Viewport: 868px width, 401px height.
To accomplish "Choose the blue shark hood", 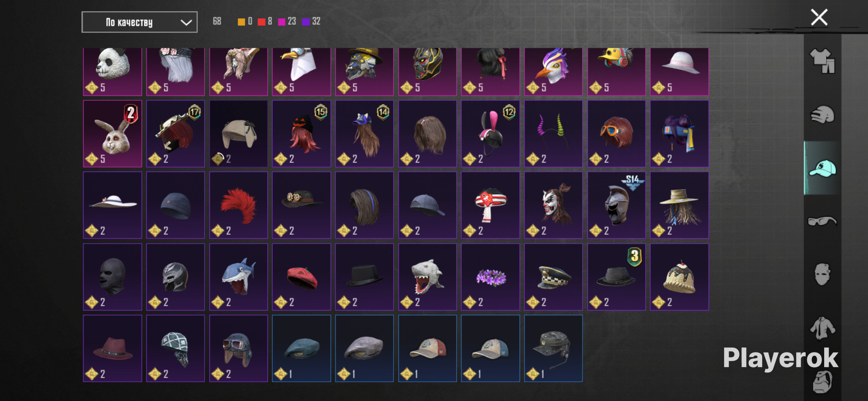I will 239,277.
